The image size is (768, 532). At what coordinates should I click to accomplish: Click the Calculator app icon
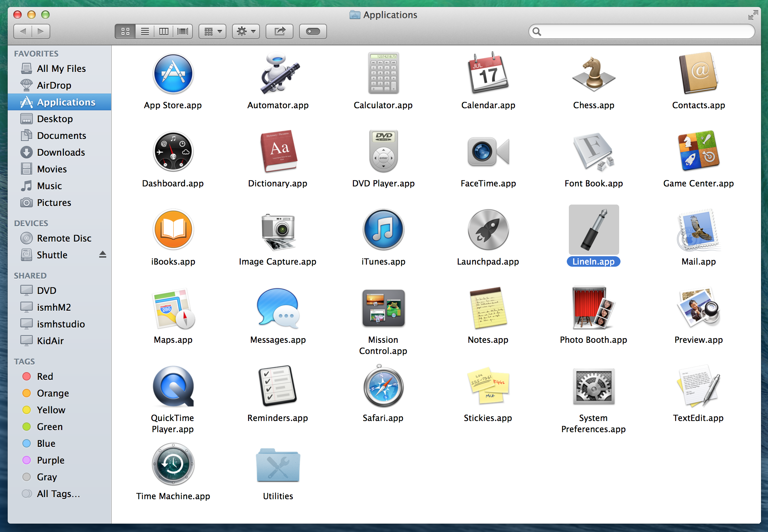coord(383,73)
